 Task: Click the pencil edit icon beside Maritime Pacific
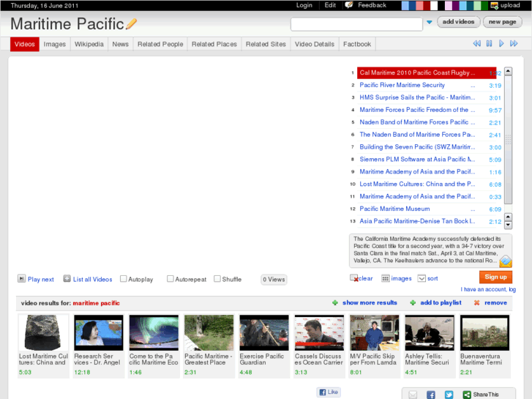[x=132, y=24]
